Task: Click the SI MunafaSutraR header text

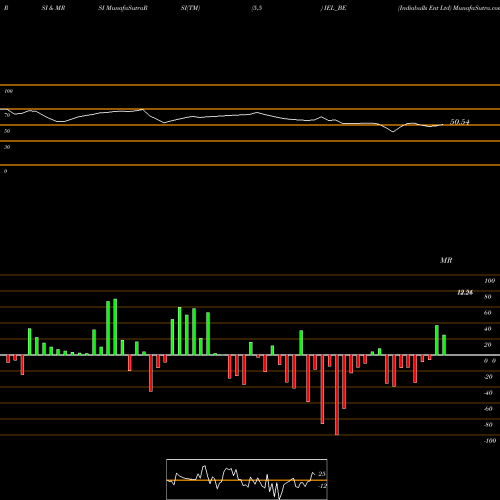Action: point(123,8)
